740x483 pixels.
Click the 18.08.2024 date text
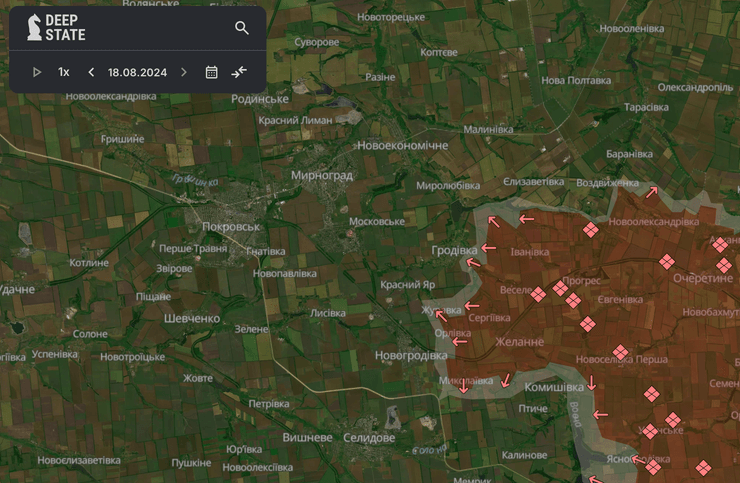137,72
